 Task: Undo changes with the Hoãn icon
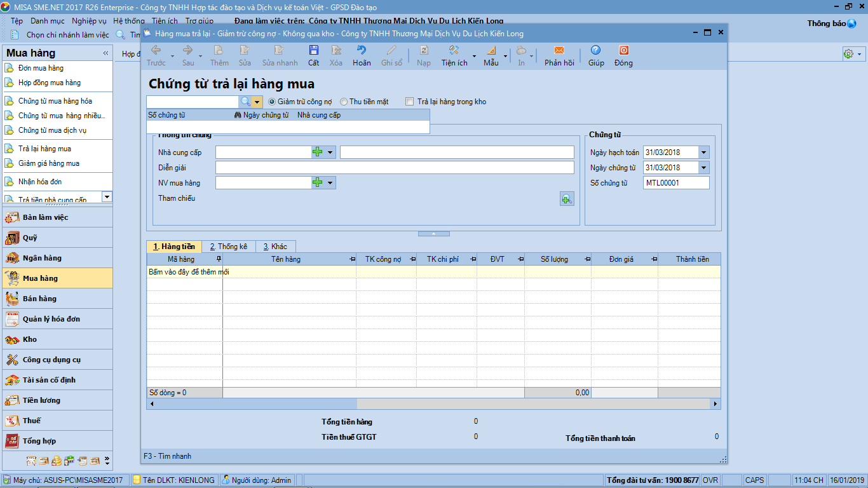(x=362, y=50)
